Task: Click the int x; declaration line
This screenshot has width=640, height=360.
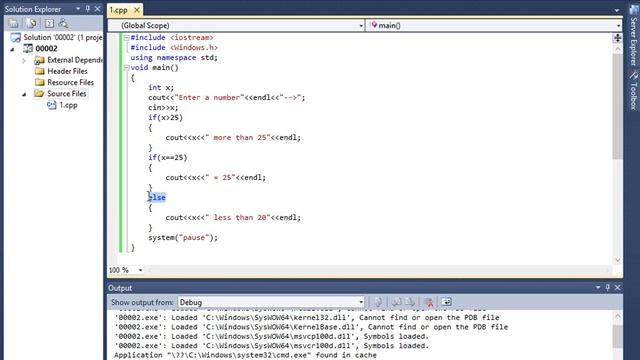Action: [161, 88]
